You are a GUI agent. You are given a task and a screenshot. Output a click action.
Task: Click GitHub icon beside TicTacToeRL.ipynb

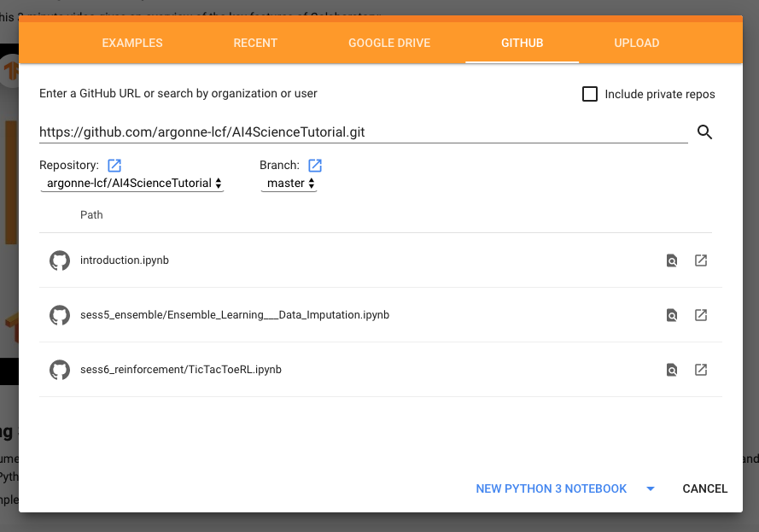[60, 370]
